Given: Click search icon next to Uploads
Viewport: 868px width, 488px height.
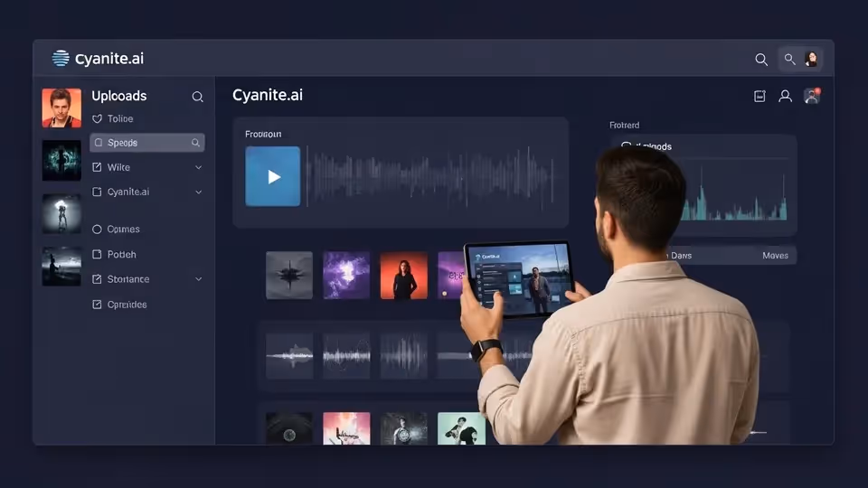Looking at the screenshot, I should 197,97.
